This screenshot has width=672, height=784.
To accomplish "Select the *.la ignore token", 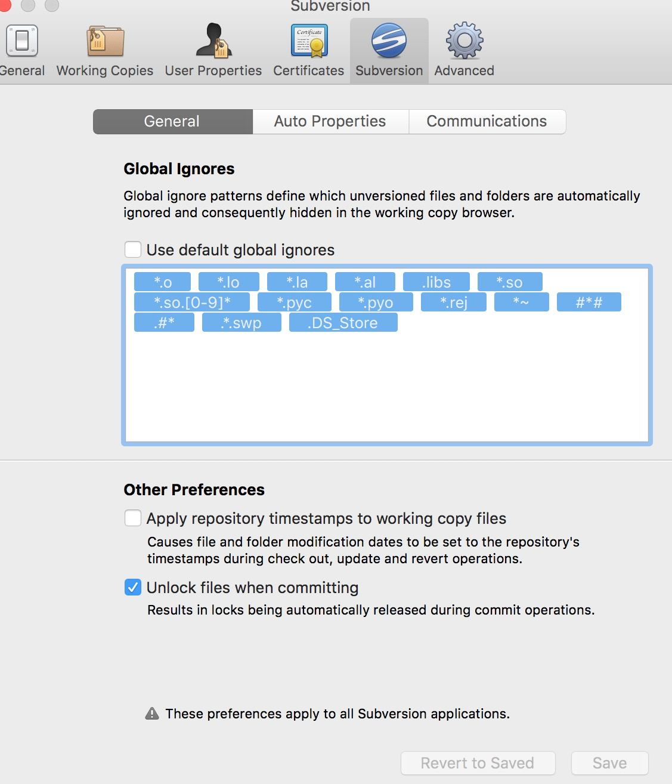I will 297,282.
